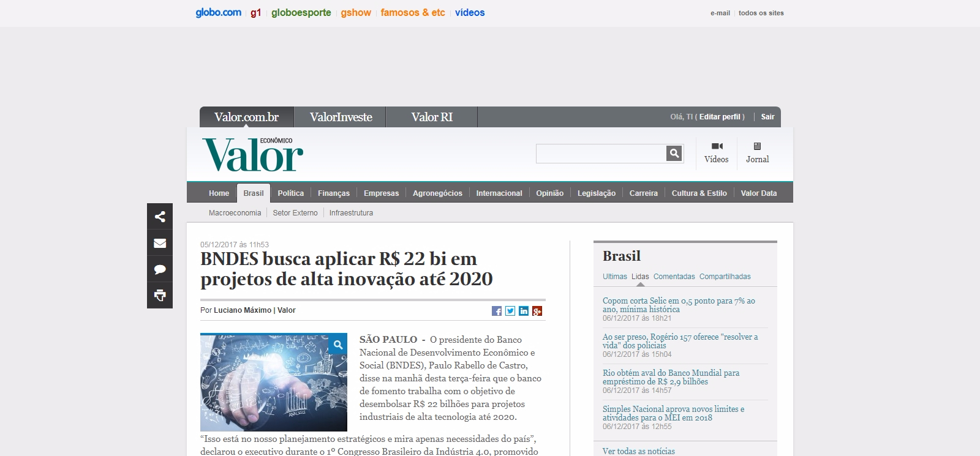Switch to Valor.com.br tab
Image resolution: width=980 pixels, height=456 pixels.
click(247, 117)
